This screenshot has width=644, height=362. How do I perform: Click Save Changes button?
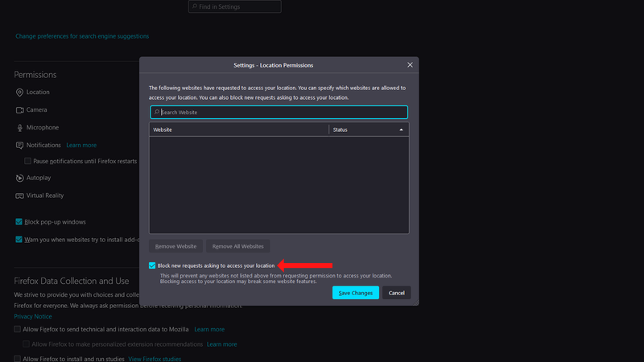point(355,293)
